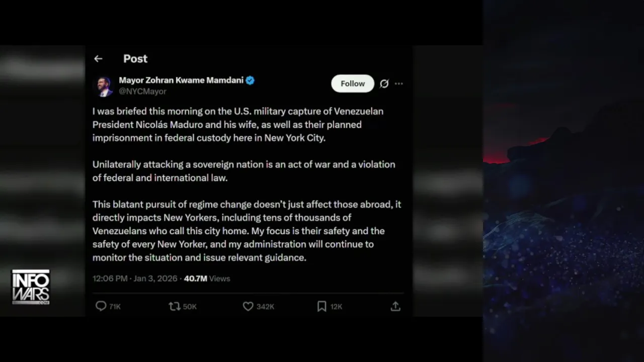Click the repost arrows icon
This screenshot has width=644, height=362.
175,306
